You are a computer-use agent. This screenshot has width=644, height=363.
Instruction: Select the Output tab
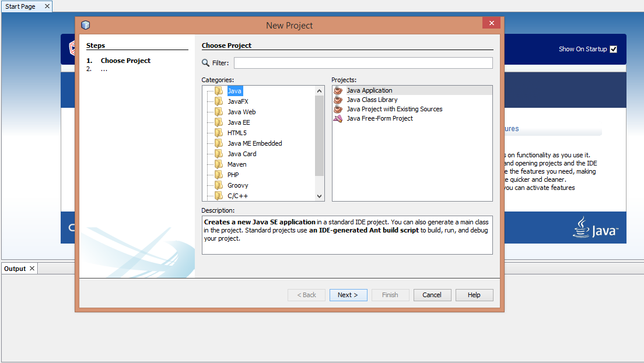15,269
